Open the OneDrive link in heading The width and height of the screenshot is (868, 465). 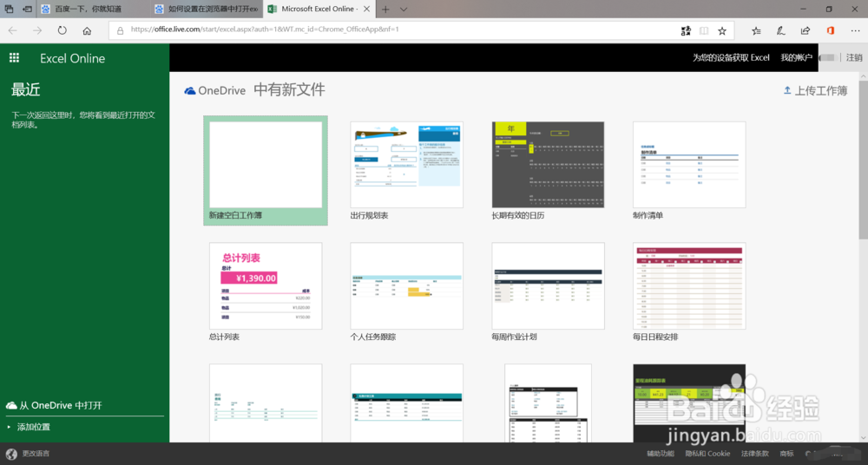click(x=214, y=90)
